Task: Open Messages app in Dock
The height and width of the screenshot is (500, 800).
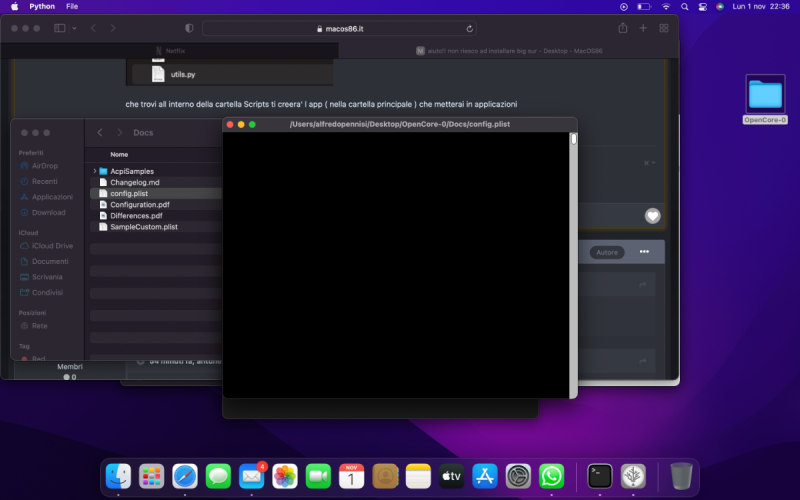Action: click(218, 476)
